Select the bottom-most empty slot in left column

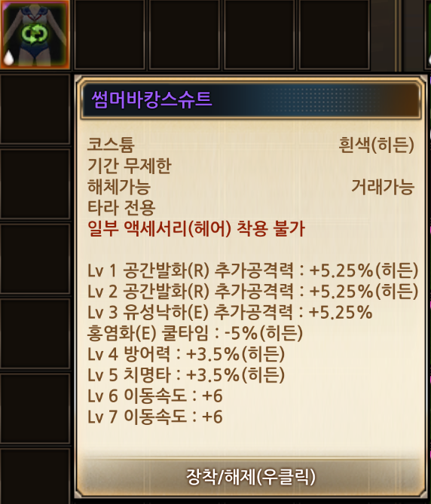(x=35, y=475)
